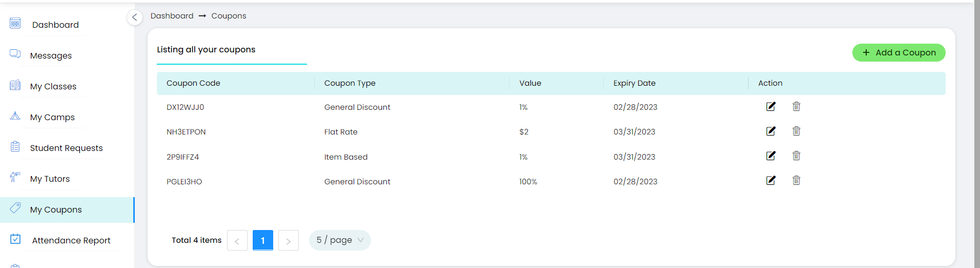980x268 pixels.
Task: Delete the NH3ETPON coupon
Action: coord(796,131)
